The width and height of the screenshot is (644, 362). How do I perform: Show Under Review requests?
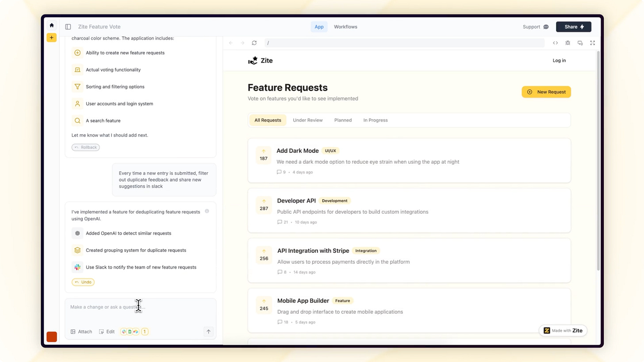307,120
